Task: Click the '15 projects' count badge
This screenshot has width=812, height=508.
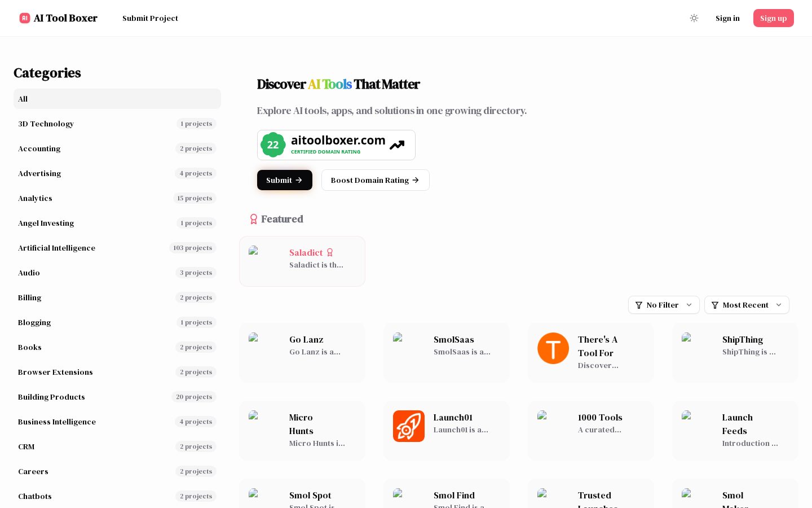Action: [x=195, y=198]
